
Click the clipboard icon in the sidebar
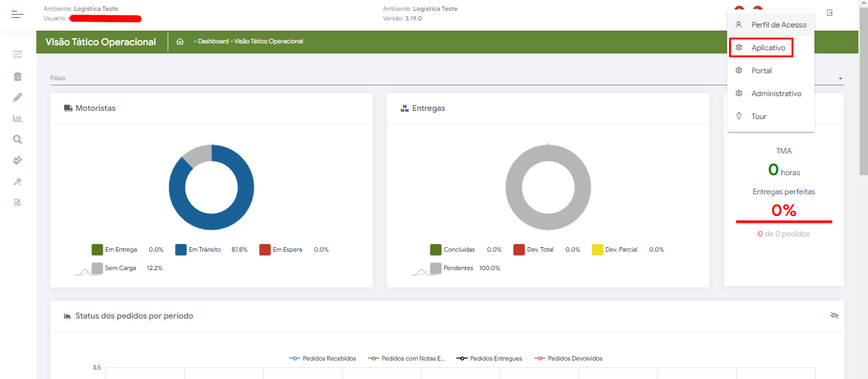[18, 76]
